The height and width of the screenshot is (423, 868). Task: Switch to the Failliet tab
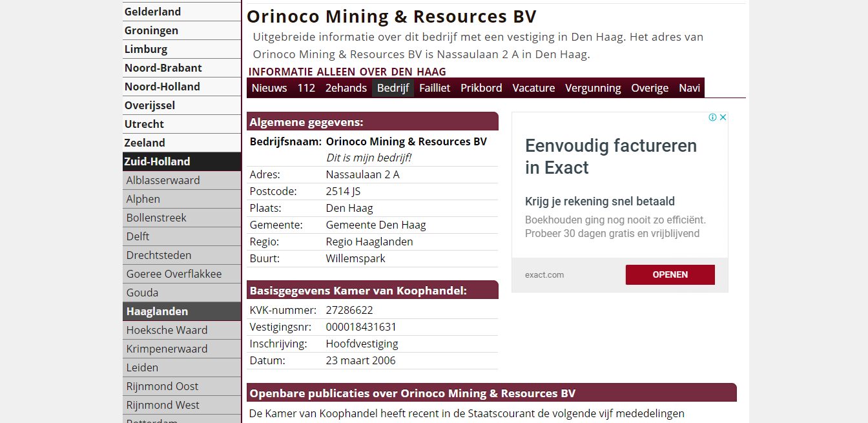pos(435,88)
